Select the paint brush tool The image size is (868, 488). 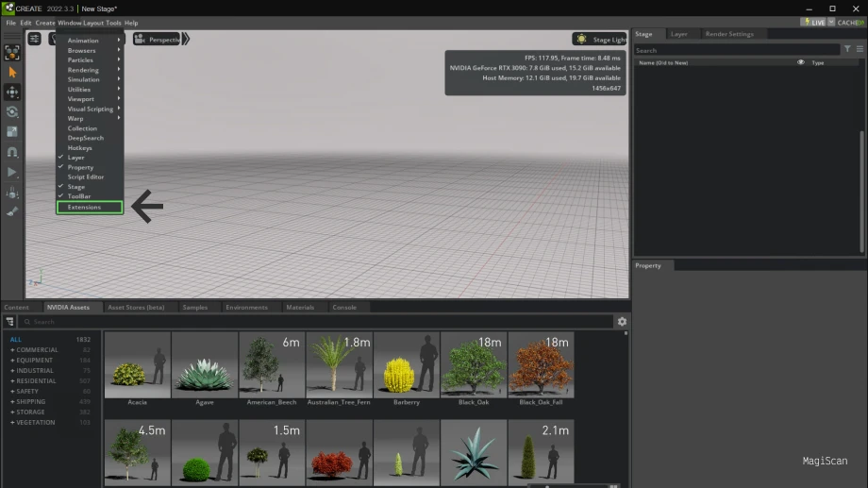12,212
